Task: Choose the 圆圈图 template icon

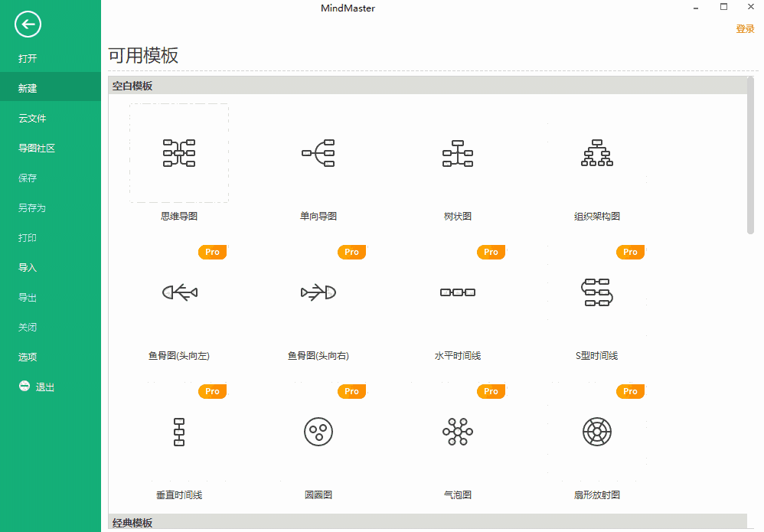Action: tap(318, 432)
